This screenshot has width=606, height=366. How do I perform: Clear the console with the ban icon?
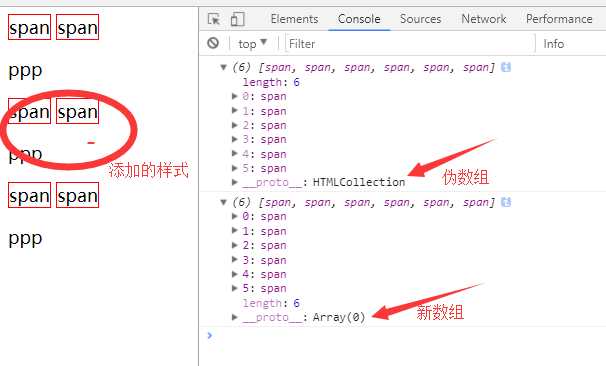pos(213,43)
